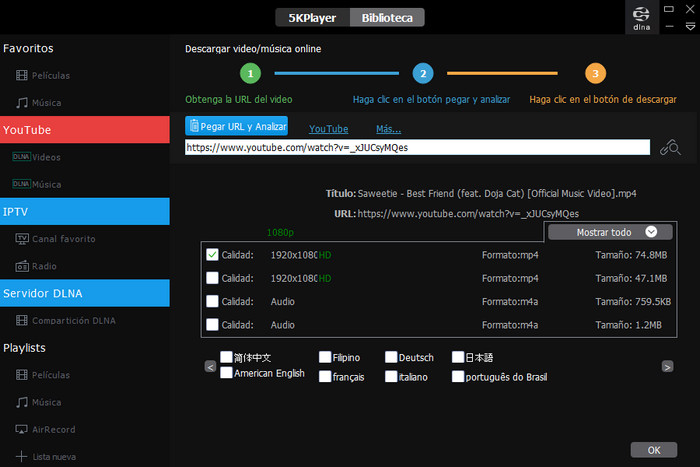Open Música under Favoritos
Viewport: 700px width, 467px height.
pyautogui.click(x=39, y=103)
